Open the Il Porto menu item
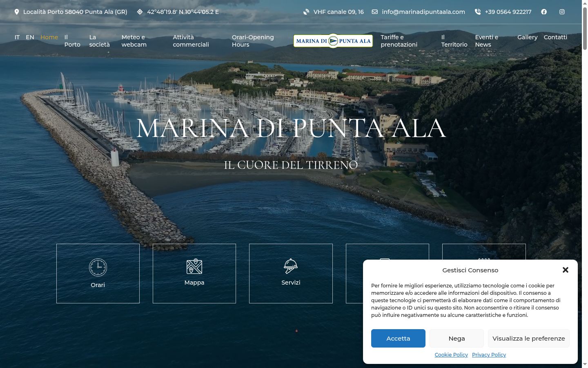This screenshot has height=368, width=588. click(x=72, y=41)
